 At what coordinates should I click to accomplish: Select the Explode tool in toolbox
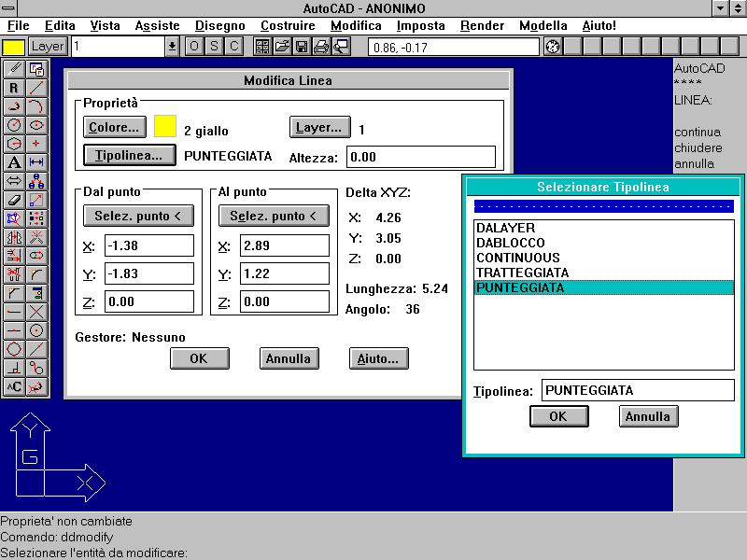click(x=36, y=237)
